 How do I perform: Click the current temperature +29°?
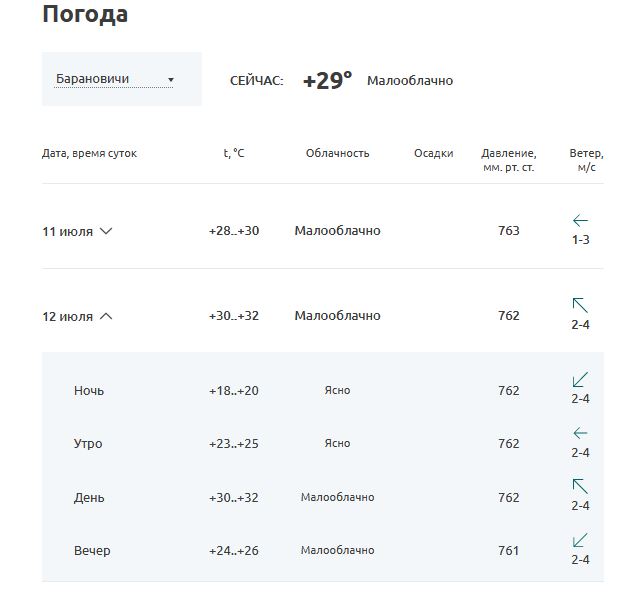pos(327,81)
